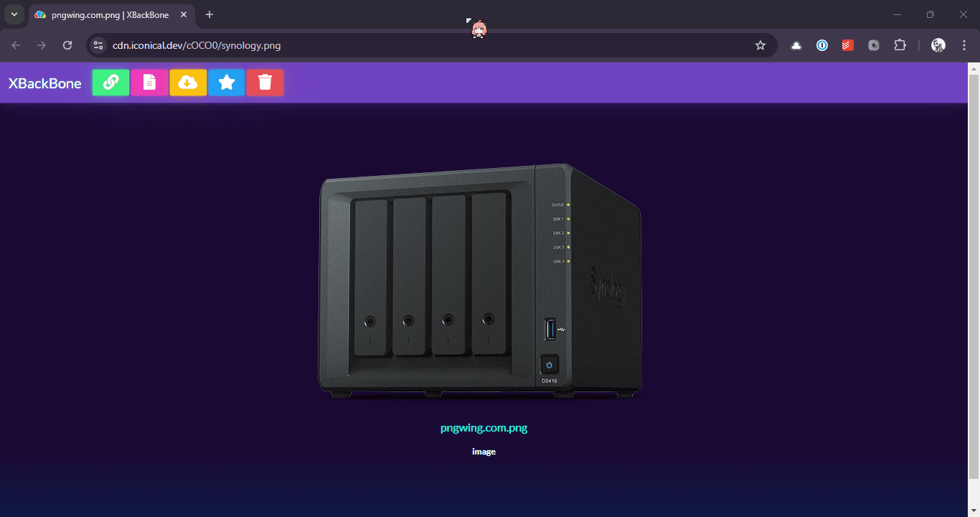The height and width of the screenshot is (517, 980).
Task: Focus the address bar URL field
Action: point(430,45)
